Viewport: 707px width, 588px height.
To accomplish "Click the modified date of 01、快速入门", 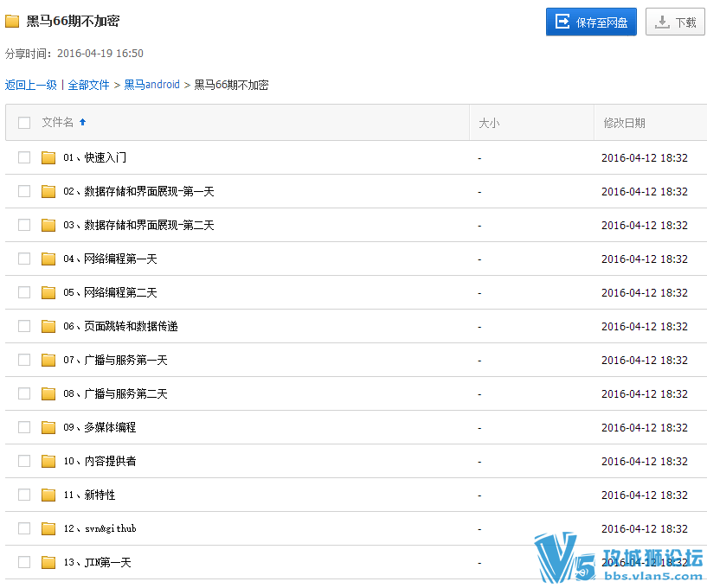I will (x=645, y=158).
